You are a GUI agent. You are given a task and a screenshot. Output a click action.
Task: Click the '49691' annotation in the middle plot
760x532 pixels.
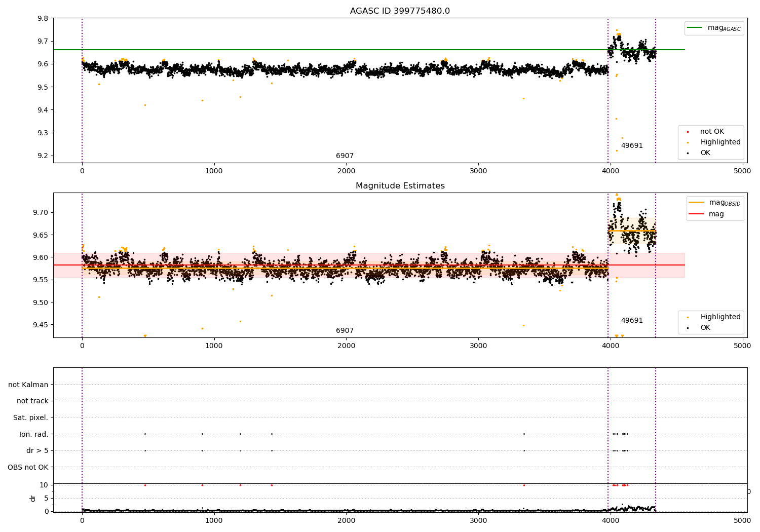coord(632,321)
